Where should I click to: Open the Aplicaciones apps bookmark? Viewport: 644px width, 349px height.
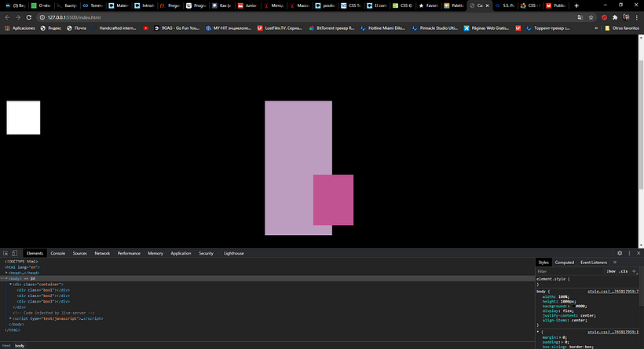[x=20, y=28]
